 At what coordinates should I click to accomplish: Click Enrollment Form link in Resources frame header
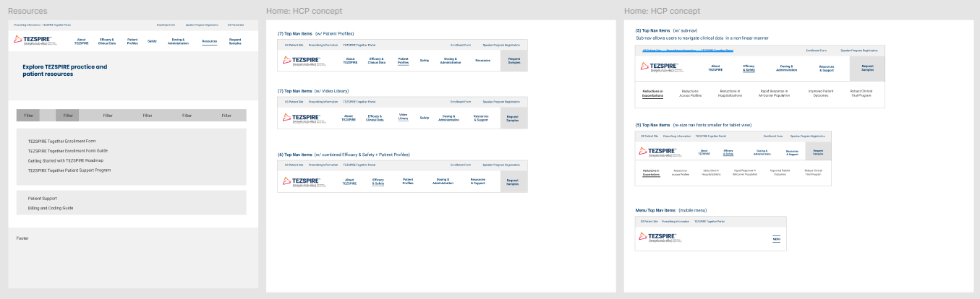click(166, 25)
